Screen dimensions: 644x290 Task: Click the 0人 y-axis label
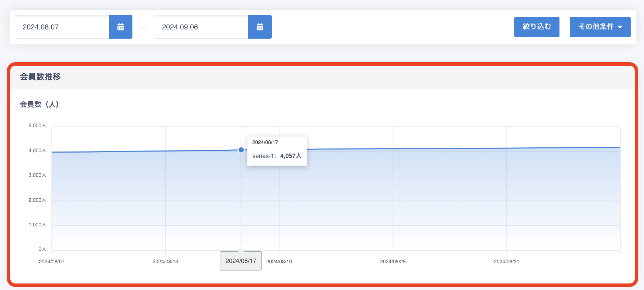[x=42, y=249]
